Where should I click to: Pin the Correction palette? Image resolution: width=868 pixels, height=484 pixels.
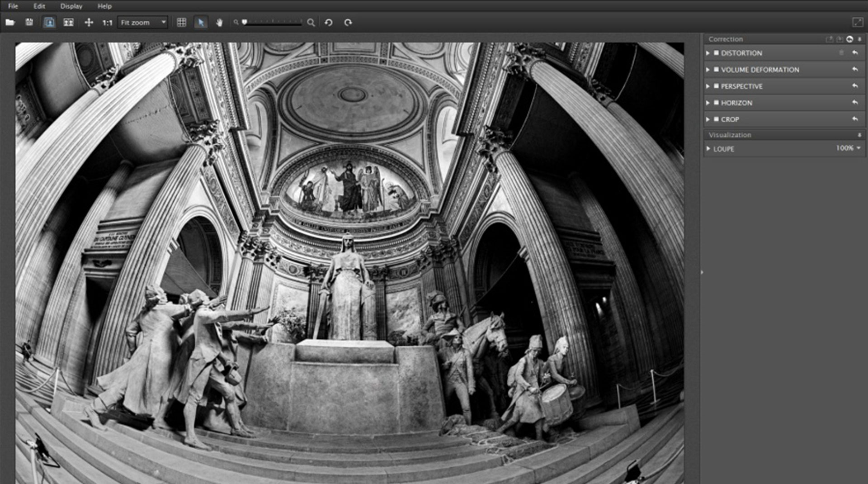pos(859,39)
